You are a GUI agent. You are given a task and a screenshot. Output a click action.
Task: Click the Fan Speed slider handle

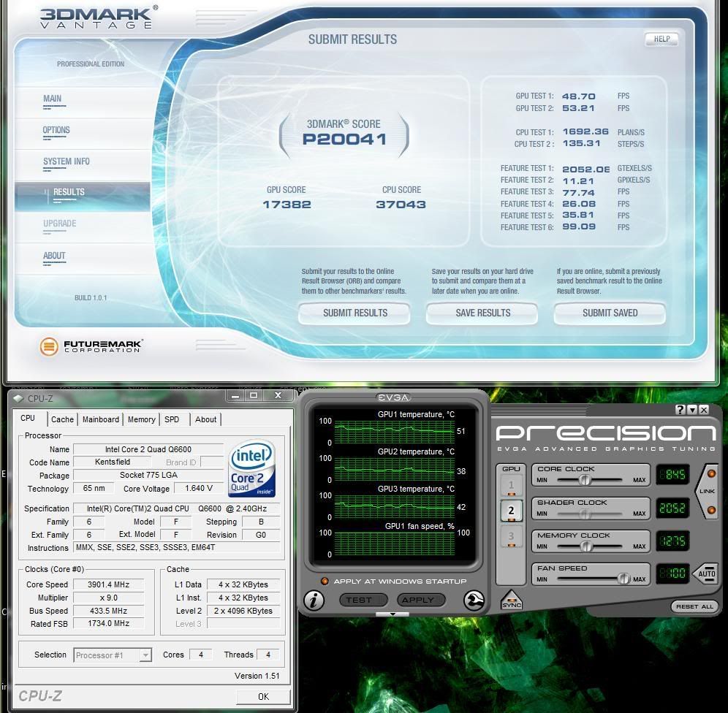coord(623,579)
